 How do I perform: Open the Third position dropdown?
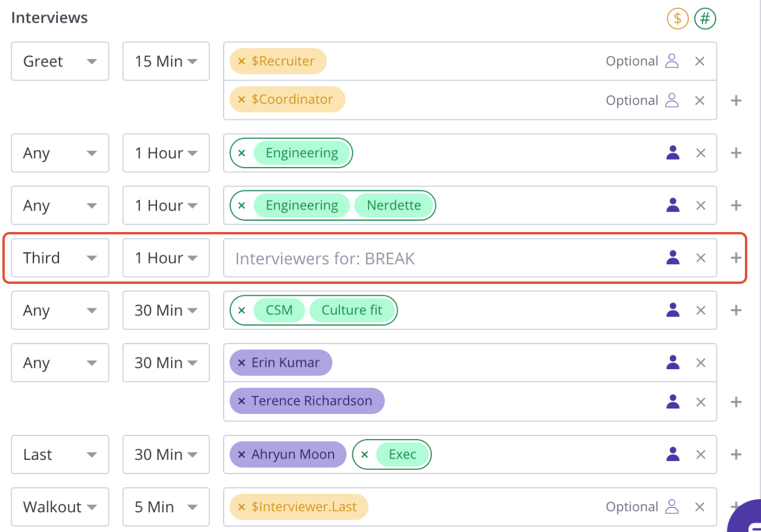60,258
